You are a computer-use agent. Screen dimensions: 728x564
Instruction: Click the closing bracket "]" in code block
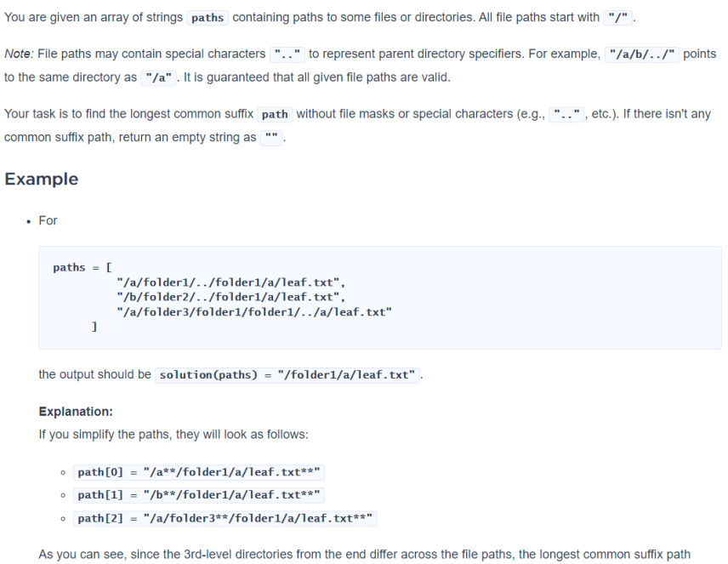[94, 327]
